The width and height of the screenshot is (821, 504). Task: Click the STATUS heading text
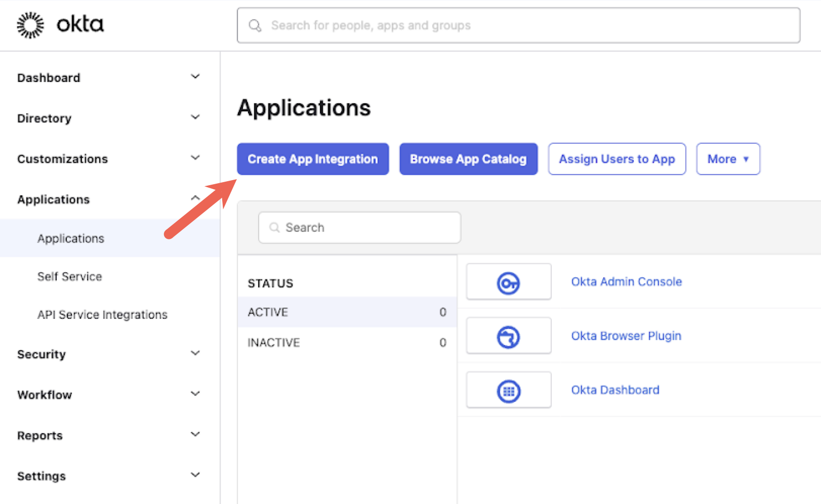[270, 283]
